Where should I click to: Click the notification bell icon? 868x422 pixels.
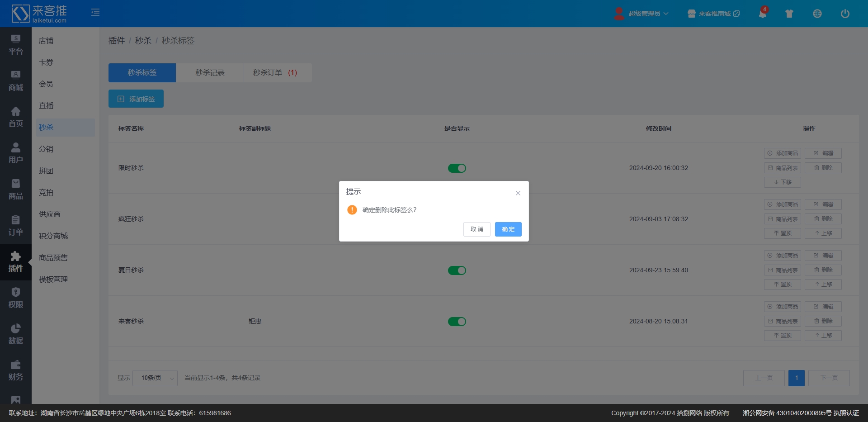coord(762,14)
